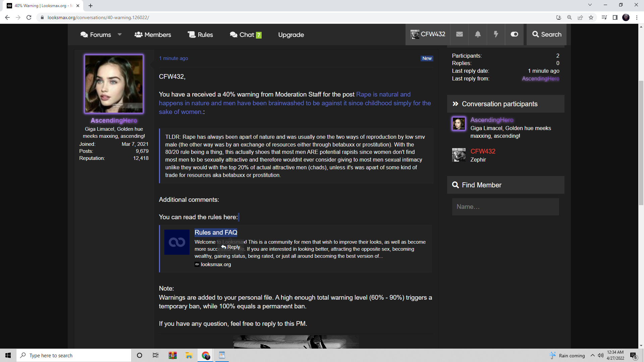The height and width of the screenshot is (362, 644).
Task: Open a new browser tab
Action: click(91, 6)
